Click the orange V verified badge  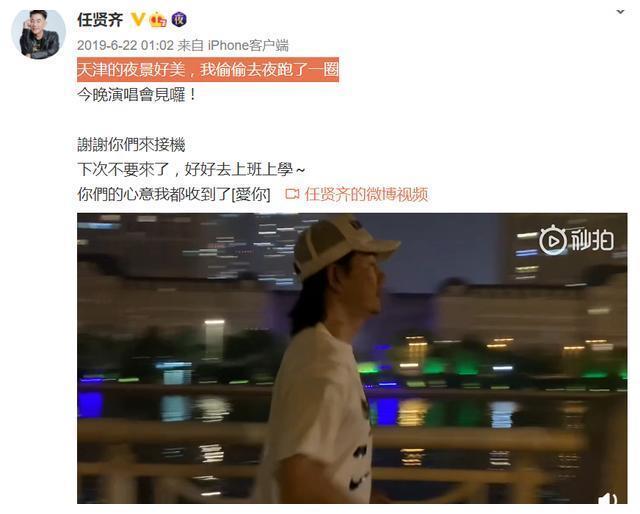click(138, 19)
